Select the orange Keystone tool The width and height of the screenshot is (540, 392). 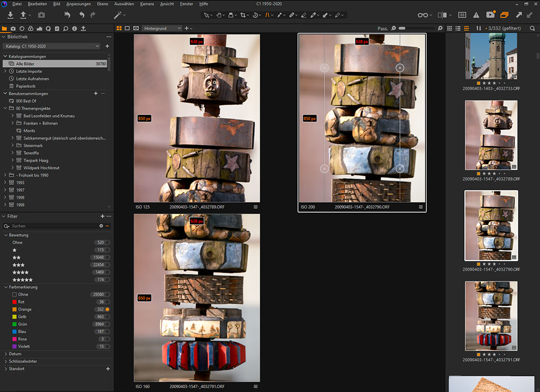click(x=267, y=15)
